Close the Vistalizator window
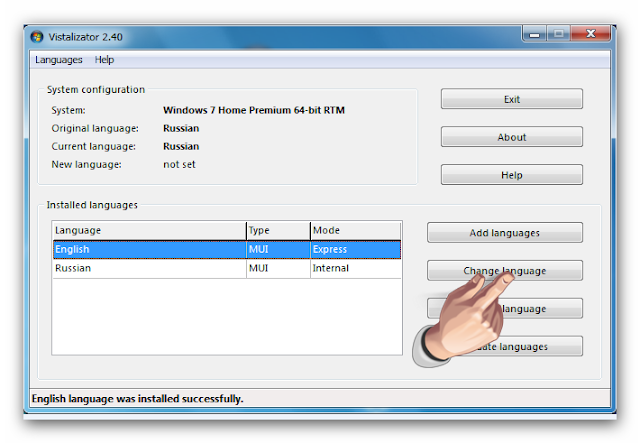Screen dimensions: 640x443 click(x=591, y=34)
